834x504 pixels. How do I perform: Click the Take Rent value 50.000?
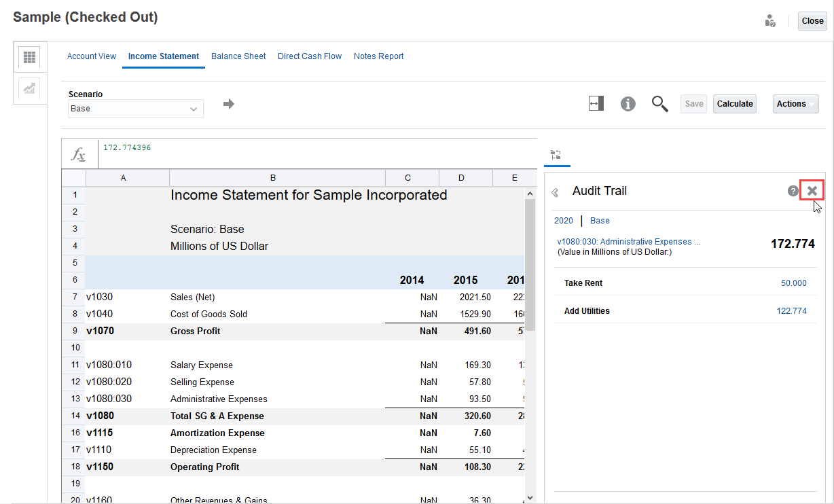(x=793, y=283)
